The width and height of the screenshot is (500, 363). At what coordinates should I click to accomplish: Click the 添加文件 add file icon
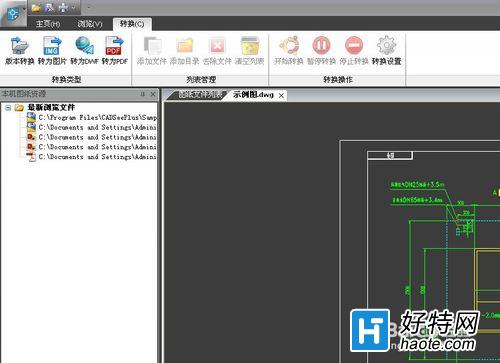[152, 51]
